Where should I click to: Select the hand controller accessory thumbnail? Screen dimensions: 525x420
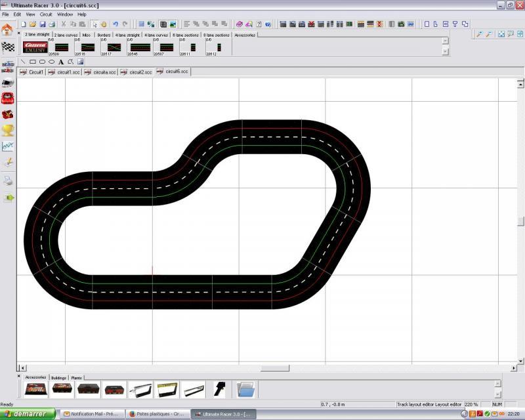tap(220, 389)
